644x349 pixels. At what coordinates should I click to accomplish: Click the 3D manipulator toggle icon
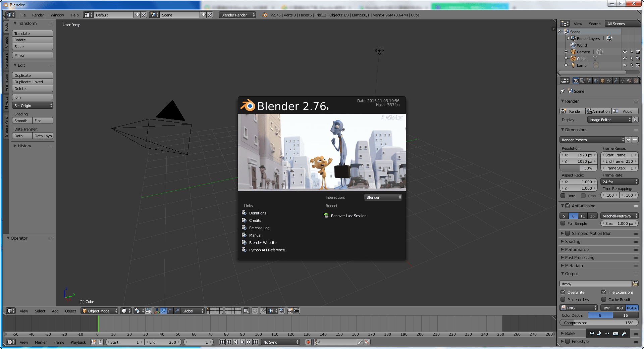coord(157,311)
